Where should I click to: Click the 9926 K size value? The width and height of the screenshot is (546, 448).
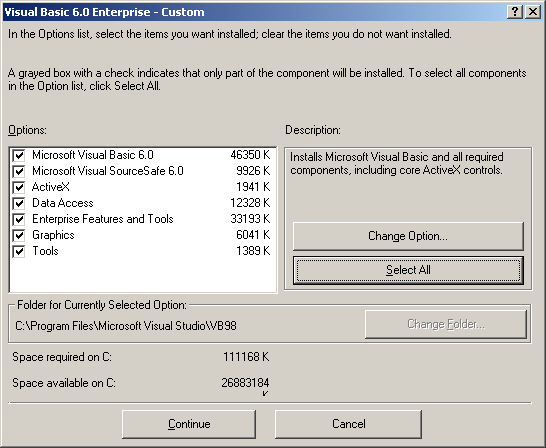tap(253, 171)
